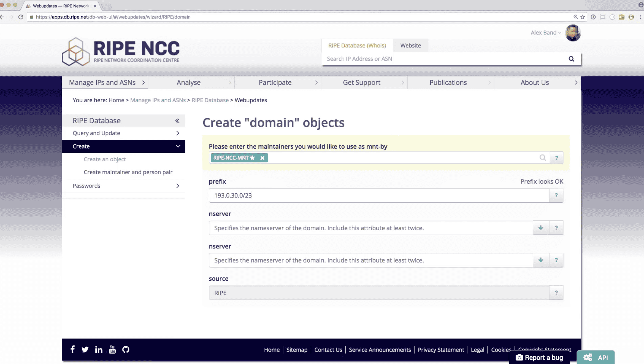Screen dimensions: 644x364
Task: Click into the first nserver input field
Action: 371,228
